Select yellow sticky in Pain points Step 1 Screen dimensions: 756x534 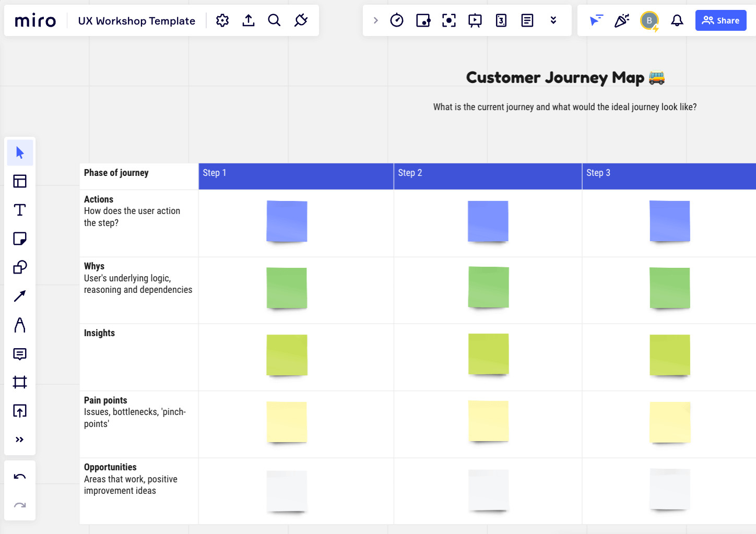[x=287, y=422]
